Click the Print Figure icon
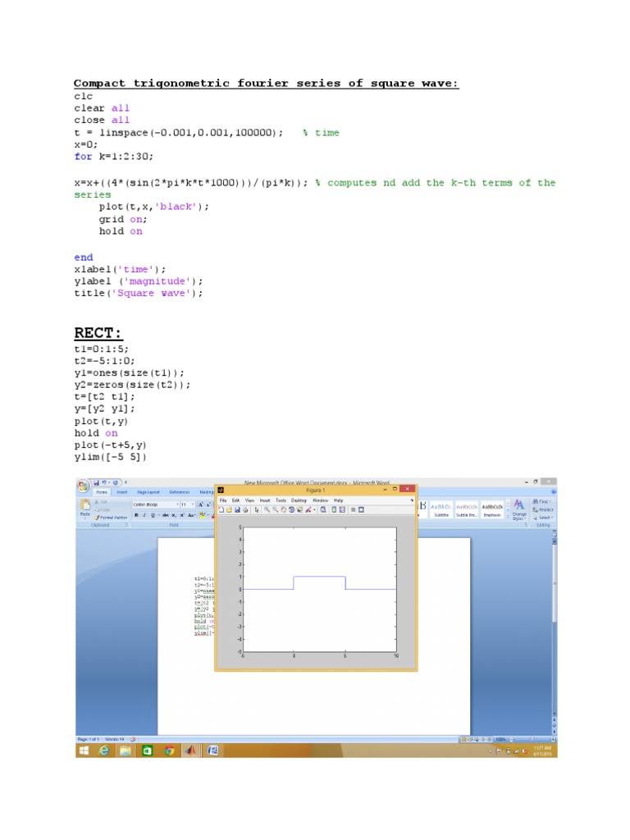This screenshot has width=630, height=840. [244, 509]
